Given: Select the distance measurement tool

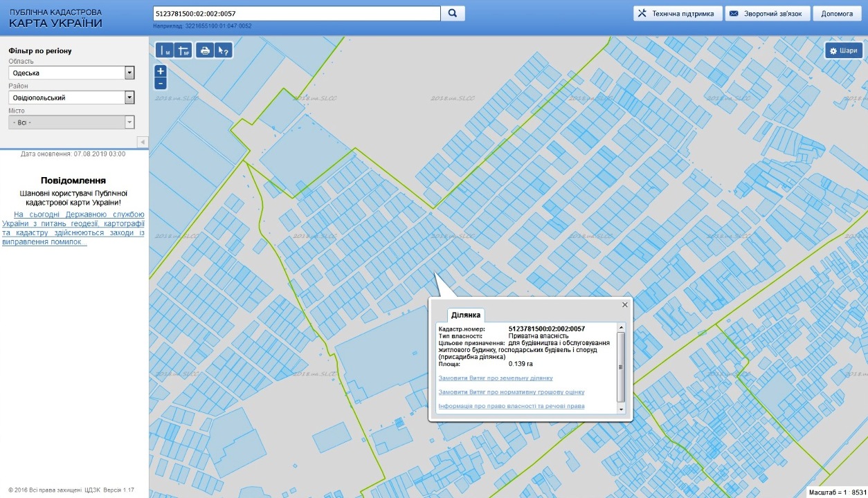Looking at the screenshot, I should pos(165,50).
